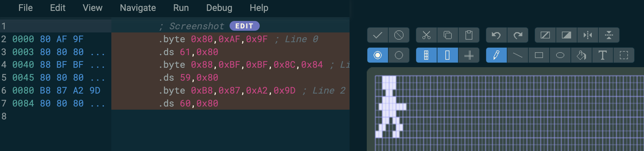Click the EDIT button beside Screenshot
Screen dimensions: 644x151
[245, 26]
